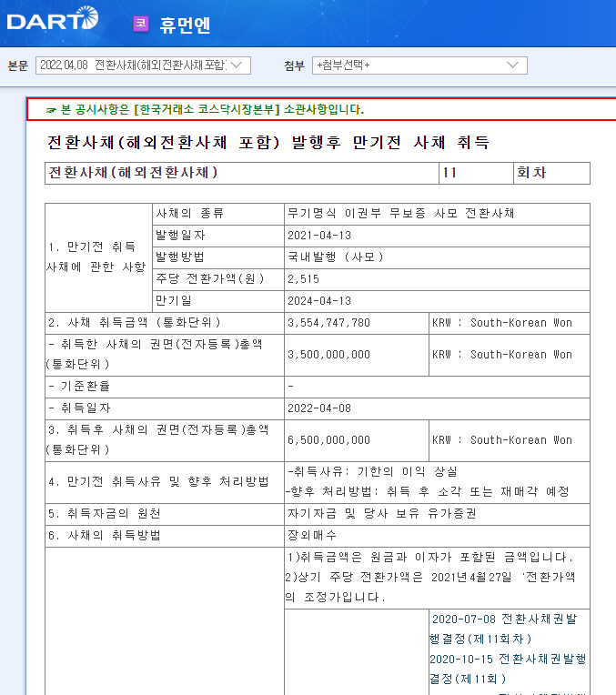616x695 pixels.
Task: Click the 11 회차 number cell
Action: (476, 173)
